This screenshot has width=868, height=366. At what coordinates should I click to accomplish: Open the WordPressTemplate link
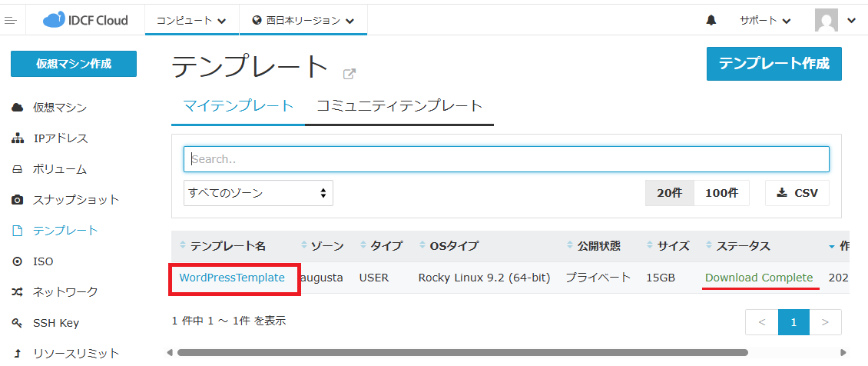pyautogui.click(x=232, y=278)
